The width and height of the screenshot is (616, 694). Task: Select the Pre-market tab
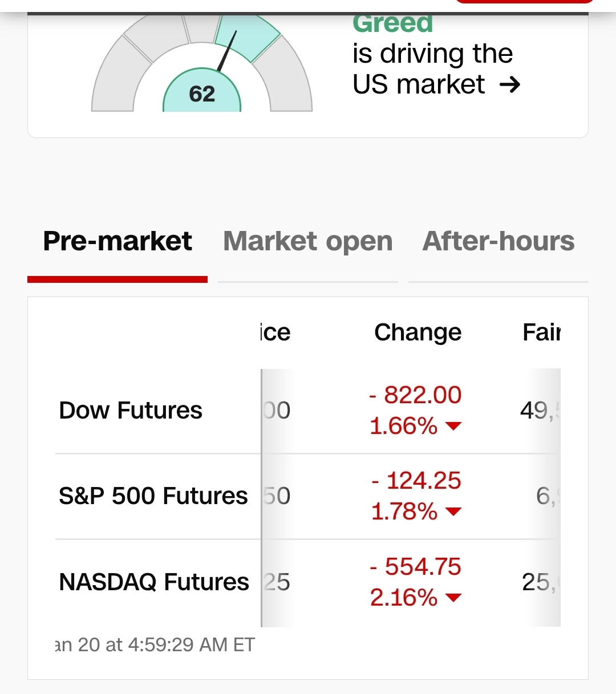[x=117, y=241]
